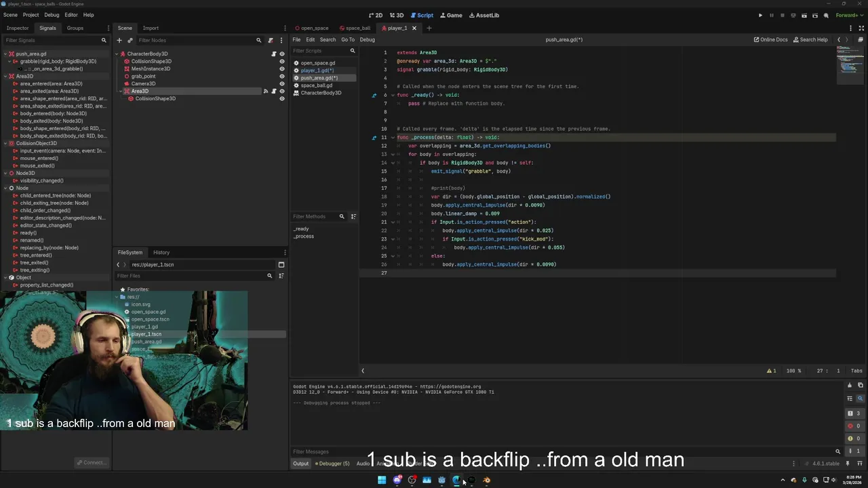Open the renderer dropdown Forward+

click(x=849, y=15)
